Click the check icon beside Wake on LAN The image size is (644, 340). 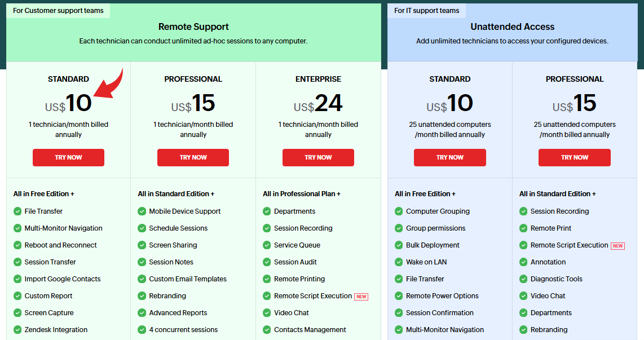[398, 262]
